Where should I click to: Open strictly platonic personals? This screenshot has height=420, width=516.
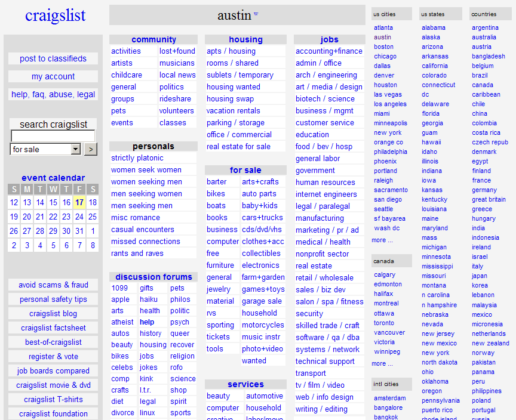137,157
